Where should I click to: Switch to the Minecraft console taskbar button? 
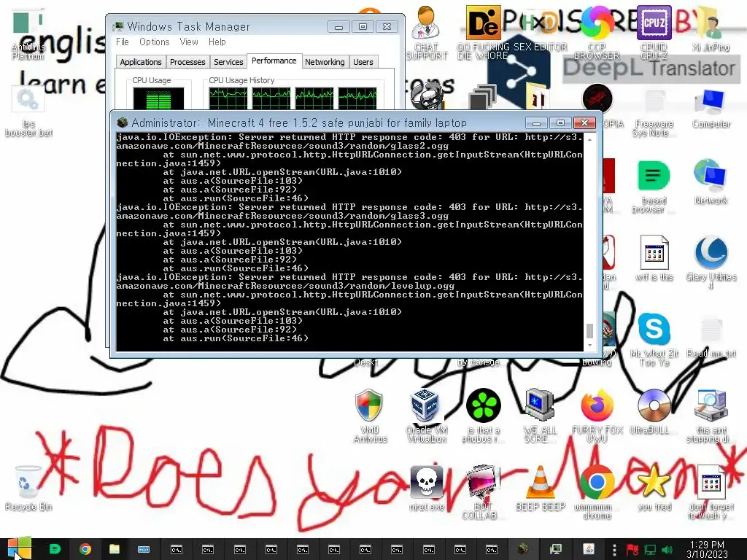coord(524,549)
